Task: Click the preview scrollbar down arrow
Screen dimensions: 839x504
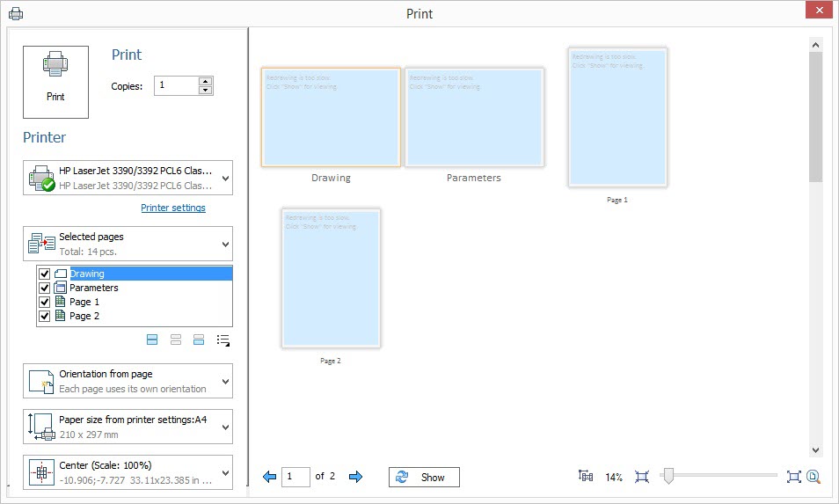Action: click(815, 450)
